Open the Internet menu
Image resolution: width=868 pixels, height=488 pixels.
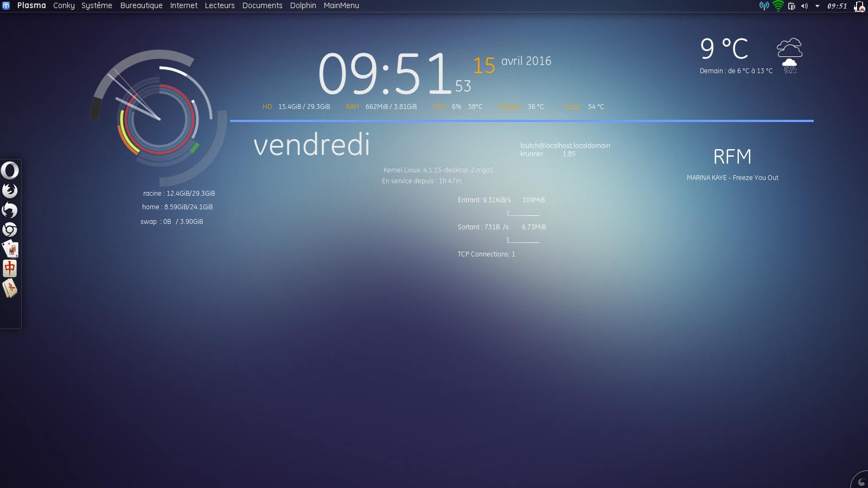coord(184,5)
